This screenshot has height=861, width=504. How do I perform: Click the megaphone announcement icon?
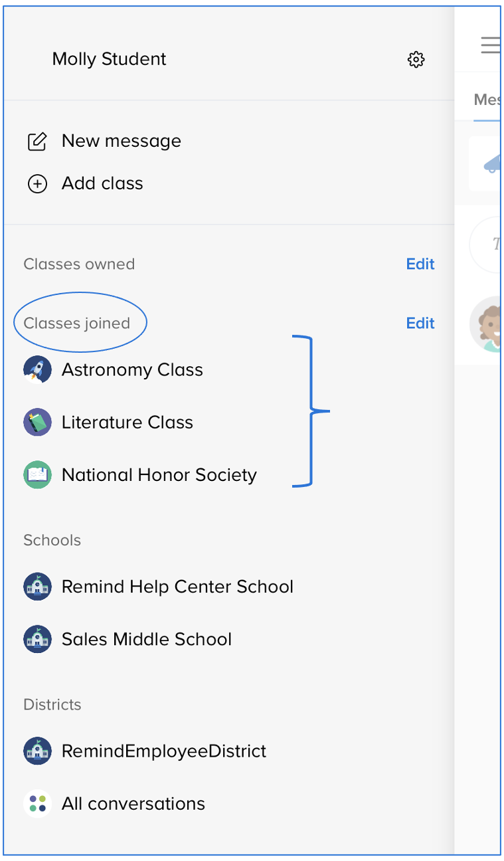coord(491,163)
